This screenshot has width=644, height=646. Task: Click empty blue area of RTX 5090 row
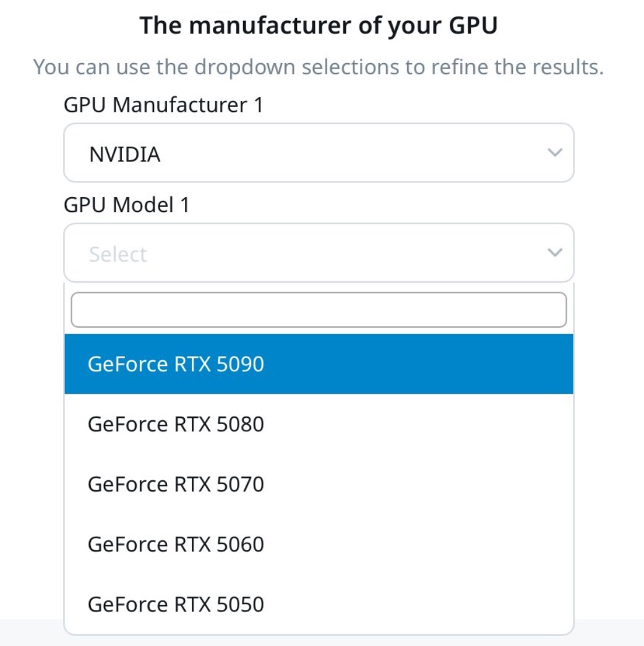[418, 363]
